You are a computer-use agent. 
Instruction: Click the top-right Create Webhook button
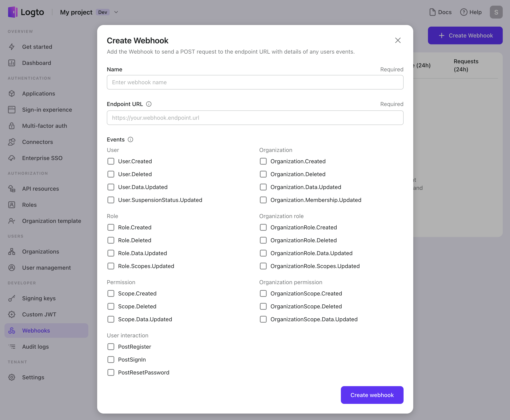point(465,35)
